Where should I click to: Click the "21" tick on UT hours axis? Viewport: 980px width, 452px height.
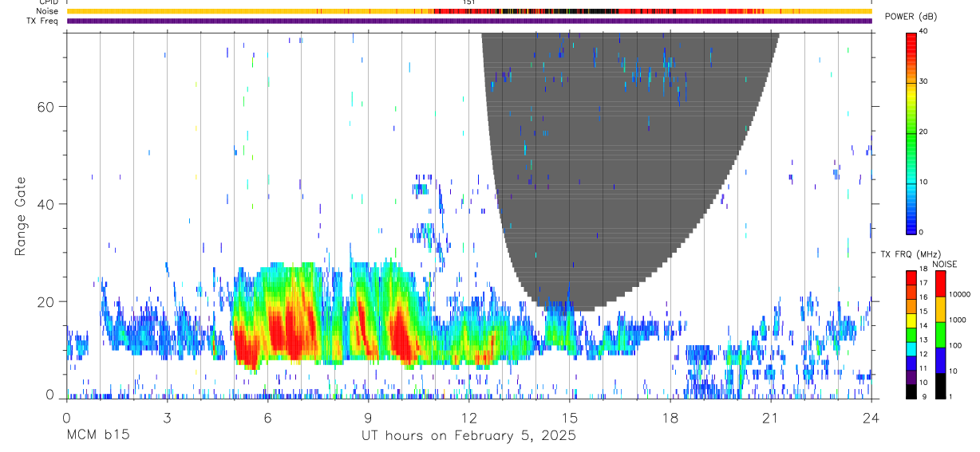(x=771, y=417)
